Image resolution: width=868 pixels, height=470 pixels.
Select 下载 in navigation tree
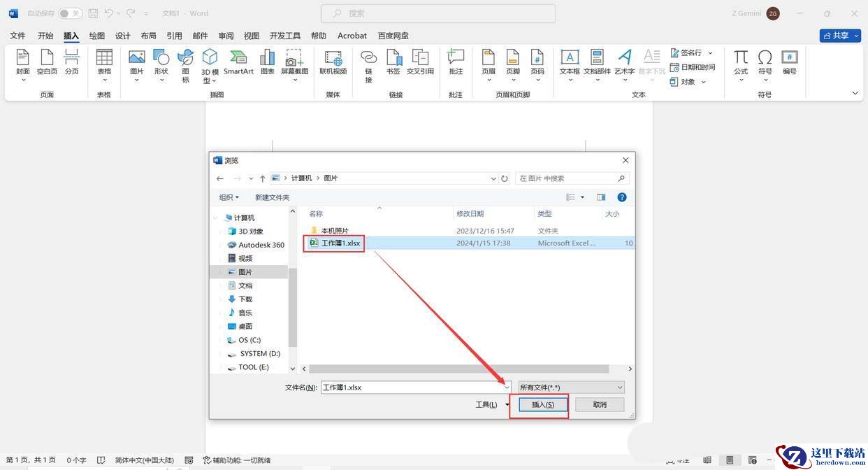(x=245, y=299)
